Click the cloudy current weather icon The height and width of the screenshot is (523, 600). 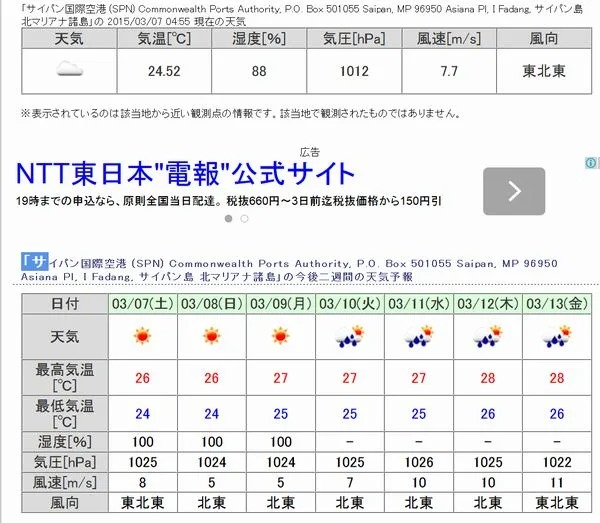coord(67,69)
